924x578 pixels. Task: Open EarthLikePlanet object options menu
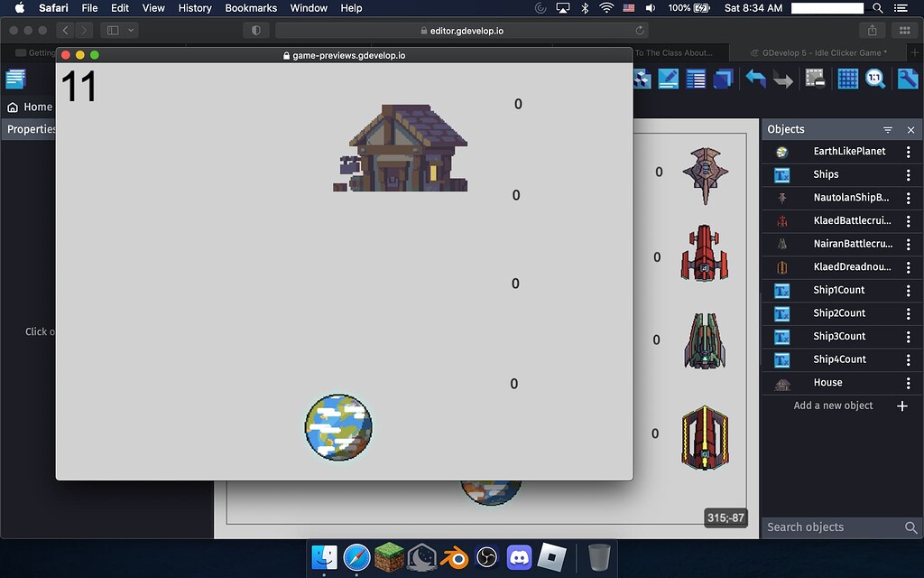point(908,151)
